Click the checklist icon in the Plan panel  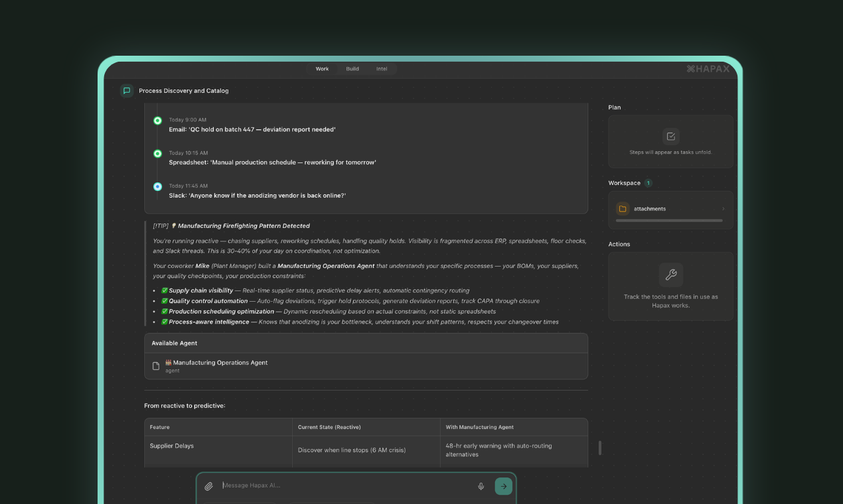click(x=670, y=136)
